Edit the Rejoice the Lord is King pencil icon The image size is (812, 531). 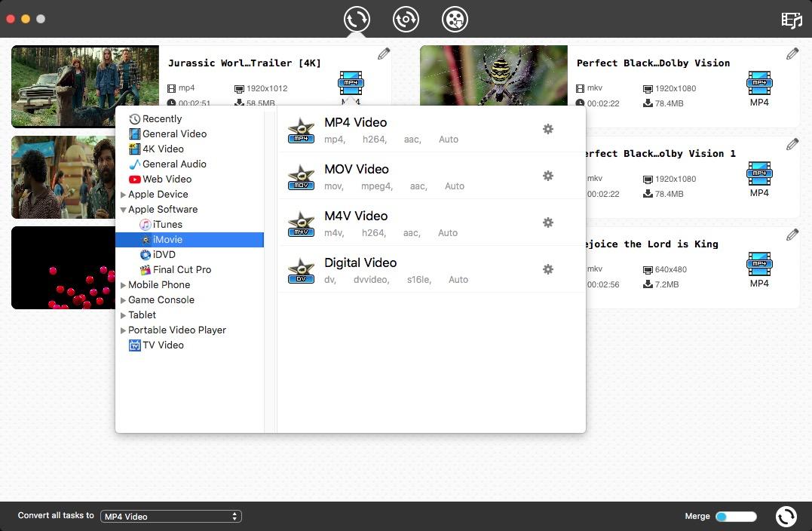(x=792, y=235)
